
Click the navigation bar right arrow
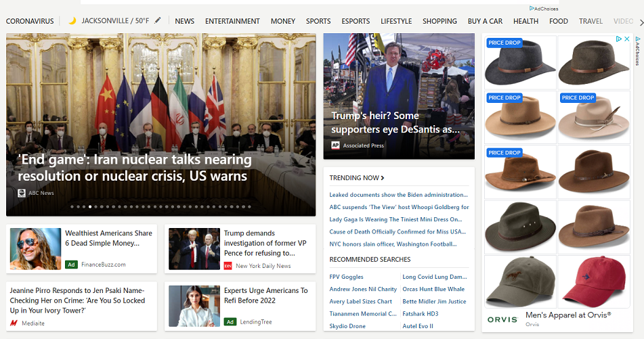tap(641, 22)
